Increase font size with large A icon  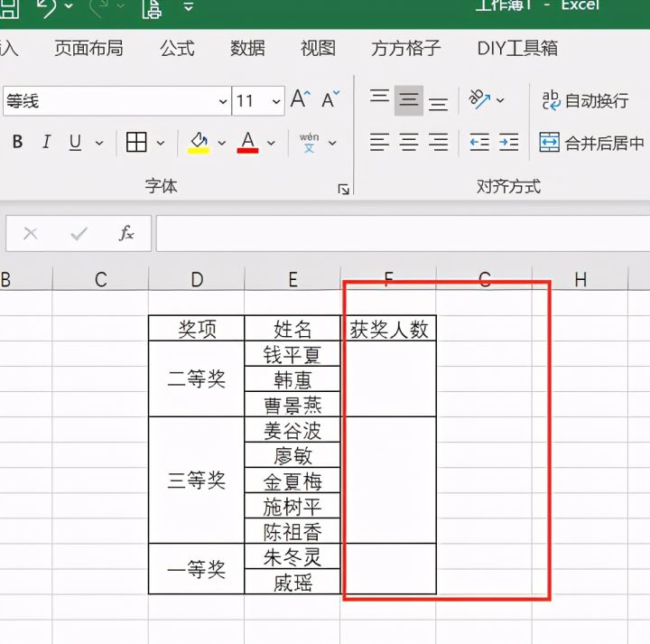301,99
